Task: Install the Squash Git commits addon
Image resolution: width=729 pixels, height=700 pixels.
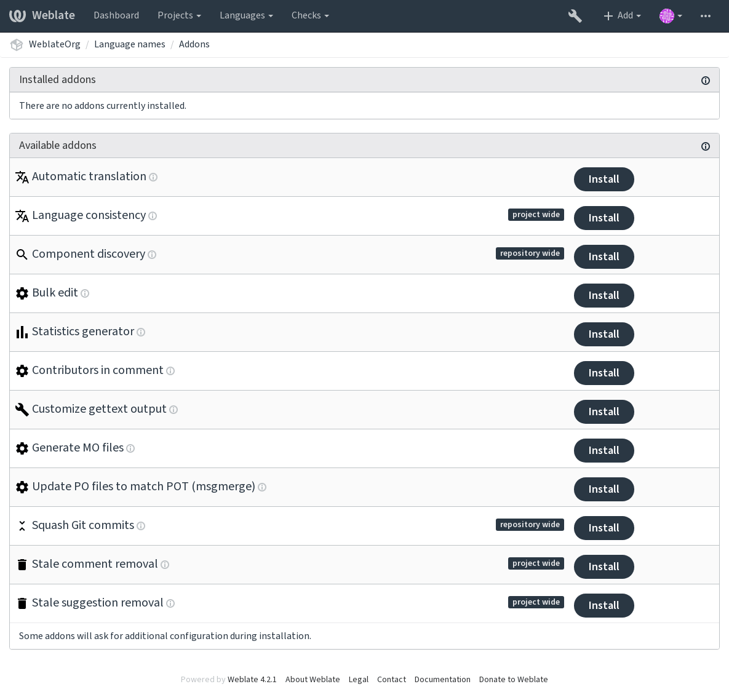Action: pyautogui.click(x=604, y=528)
